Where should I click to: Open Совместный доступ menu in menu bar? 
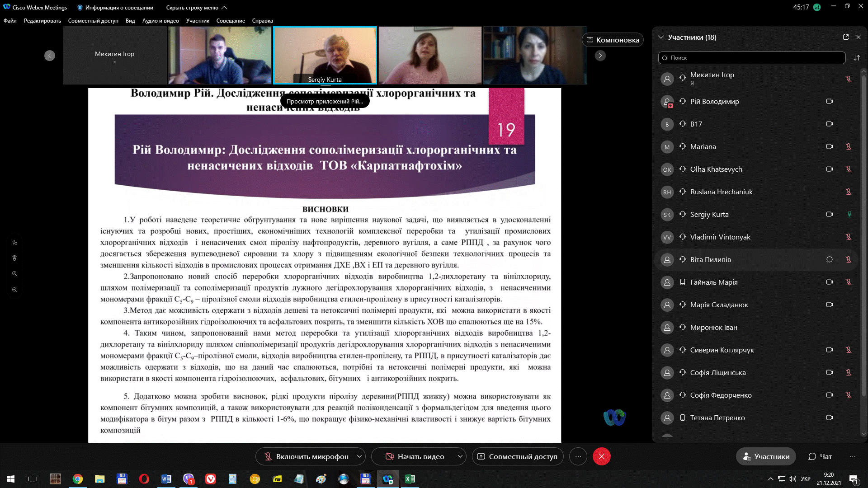(93, 21)
